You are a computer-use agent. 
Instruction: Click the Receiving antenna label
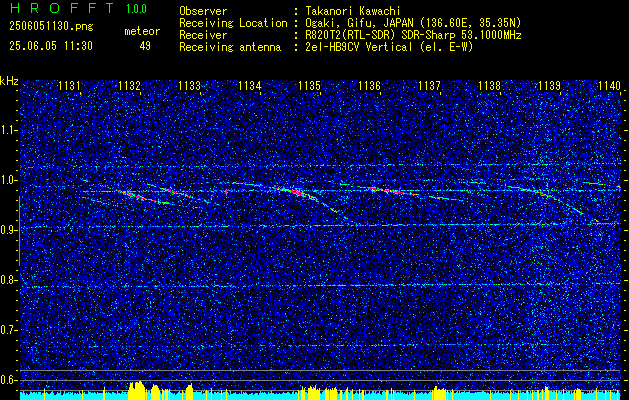tap(230, 47)
